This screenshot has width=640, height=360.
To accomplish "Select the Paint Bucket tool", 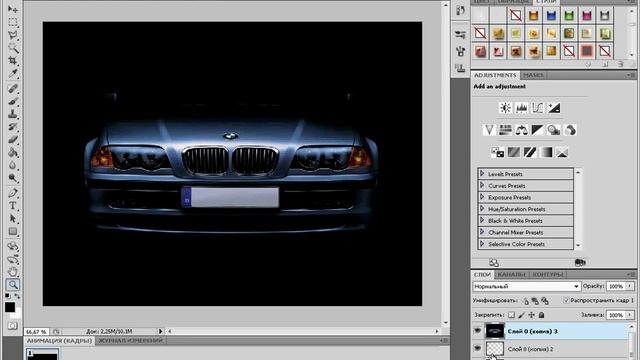I will [x=13, y=153].
